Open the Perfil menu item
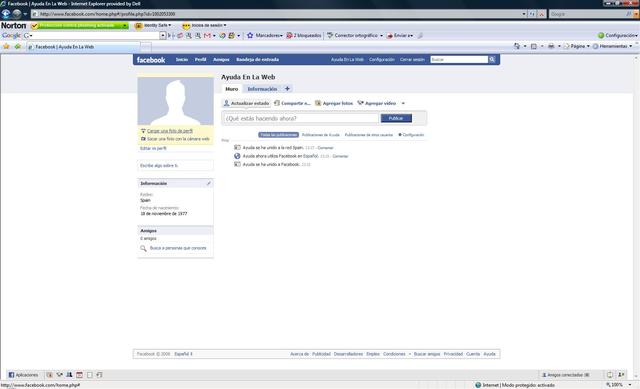The image size is (640, 389). click(200, 60)
